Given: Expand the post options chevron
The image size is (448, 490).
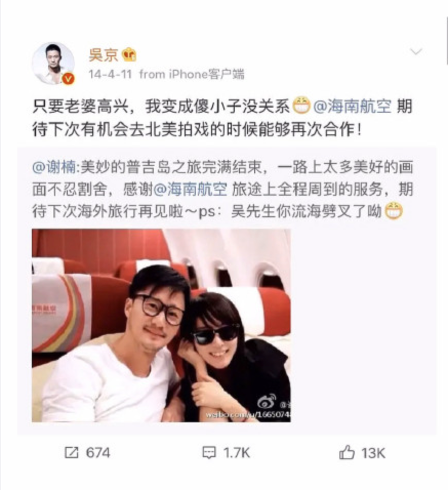Looking at the screenshot, I should [416, 52].
